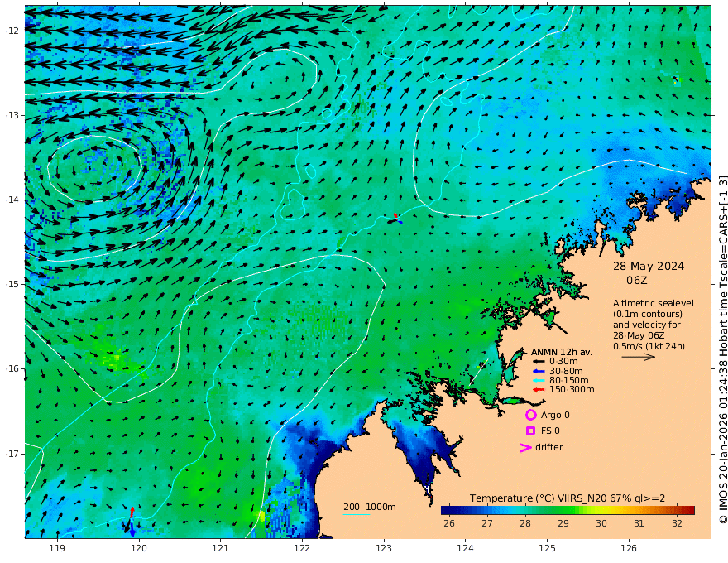728x563 pixels.
Task: Click the '200 1000m' isobath label
Action: point(370,507)
